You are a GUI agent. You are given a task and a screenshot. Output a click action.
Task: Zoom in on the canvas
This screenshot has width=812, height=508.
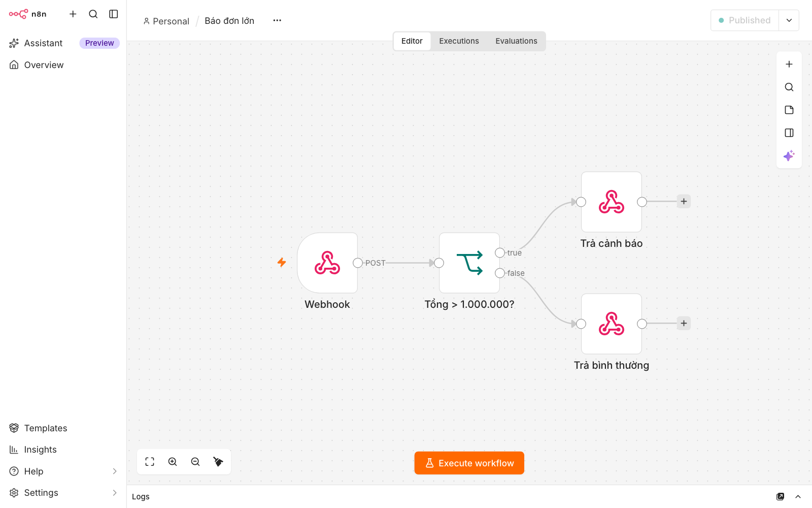(173, 462)
